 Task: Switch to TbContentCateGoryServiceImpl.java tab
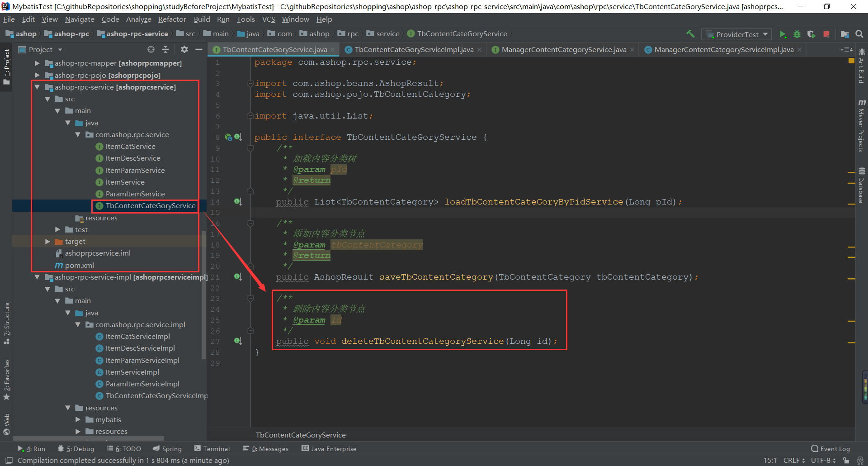(414, 50)
